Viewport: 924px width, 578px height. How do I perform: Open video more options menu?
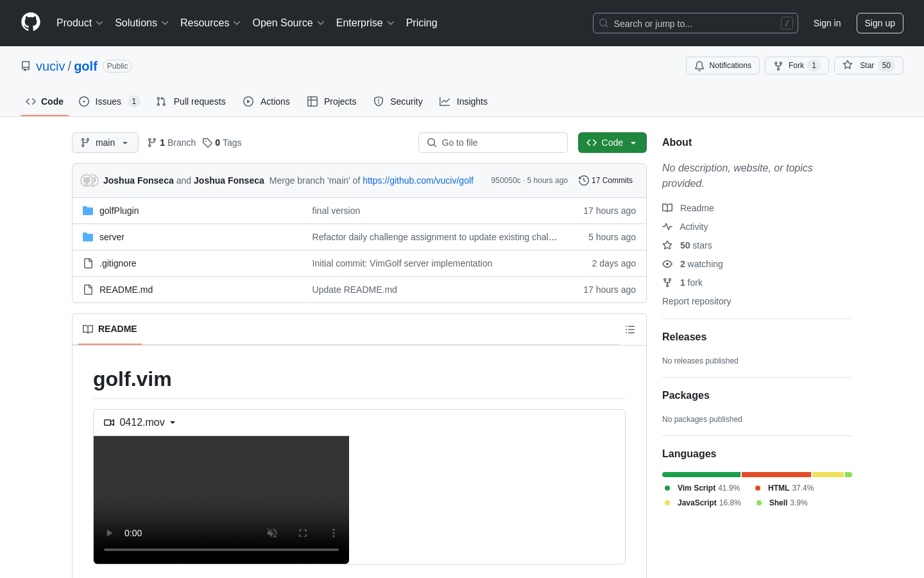[x=334, y=533]
